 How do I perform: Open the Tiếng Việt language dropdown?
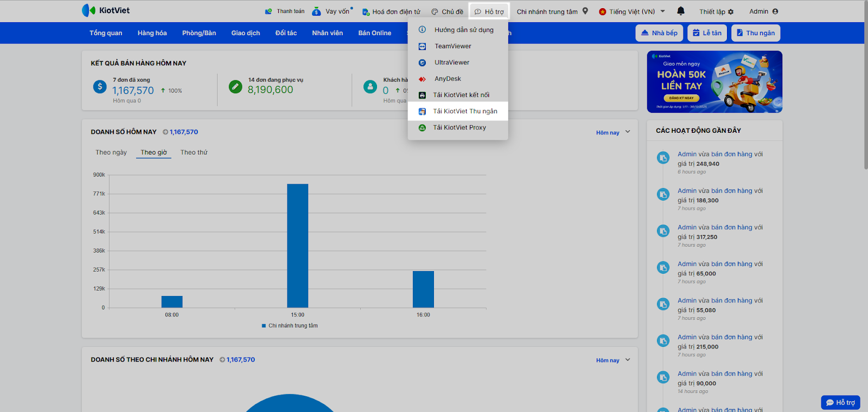click(x=632, y=11)
